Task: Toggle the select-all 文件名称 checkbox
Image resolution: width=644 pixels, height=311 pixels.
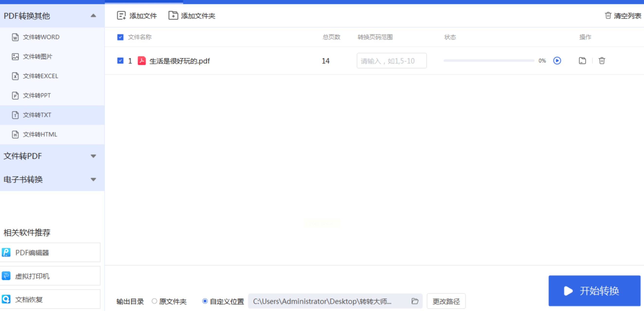Action: [120, 37]
